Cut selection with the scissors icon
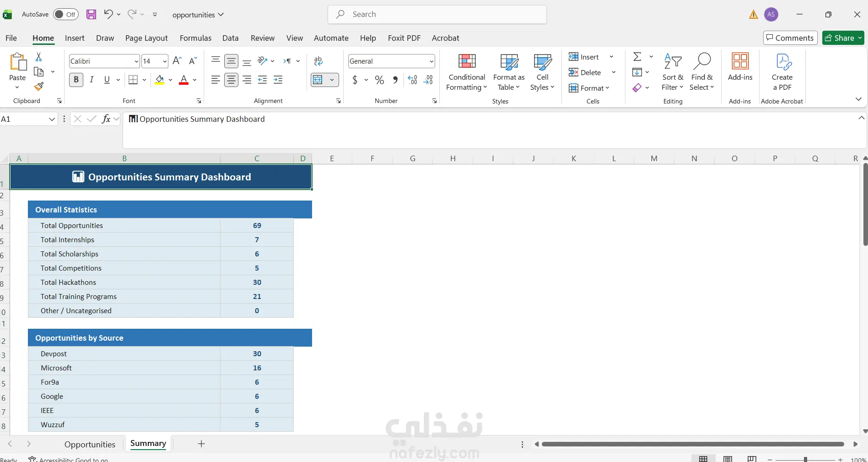 [39, 57]
